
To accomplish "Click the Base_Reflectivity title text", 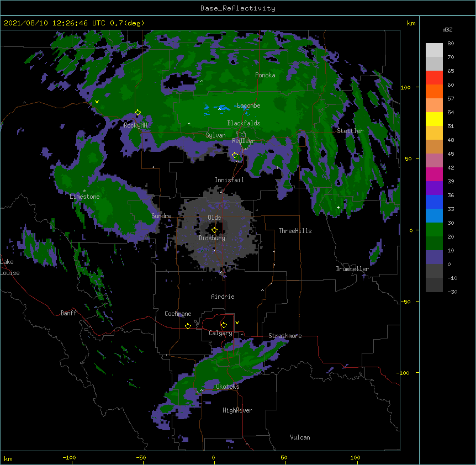I will [237, 8].
